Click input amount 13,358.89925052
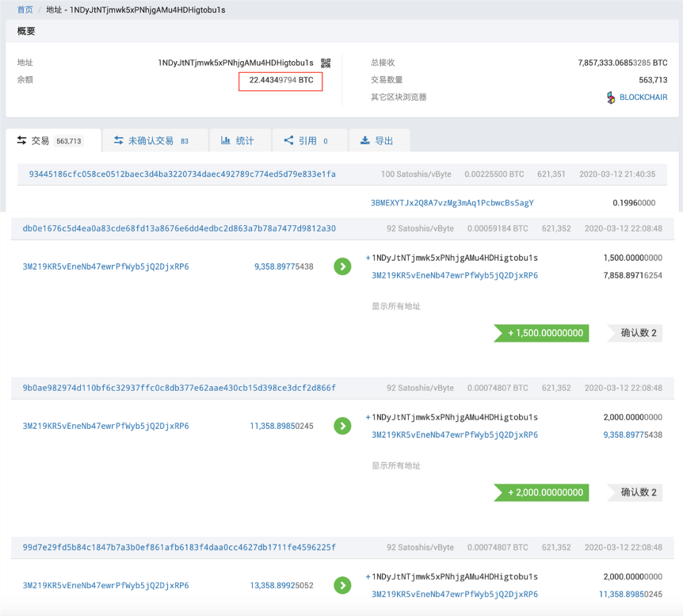 coord(281,586)
